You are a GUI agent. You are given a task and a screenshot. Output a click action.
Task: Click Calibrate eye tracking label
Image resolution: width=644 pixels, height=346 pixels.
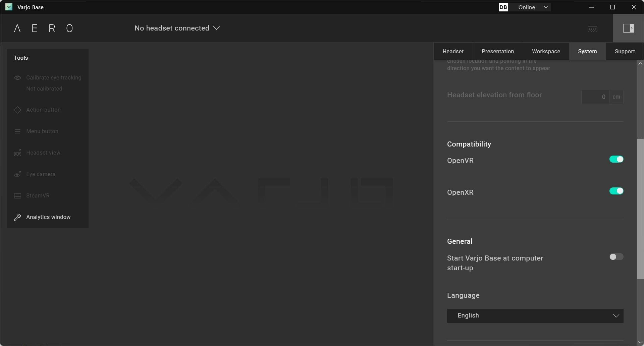pyautogui.click(x=54, y=77)
